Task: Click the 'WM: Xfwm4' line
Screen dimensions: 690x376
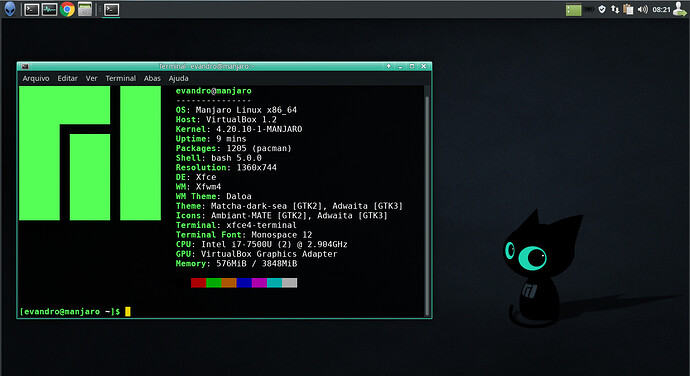Action: 198,187
